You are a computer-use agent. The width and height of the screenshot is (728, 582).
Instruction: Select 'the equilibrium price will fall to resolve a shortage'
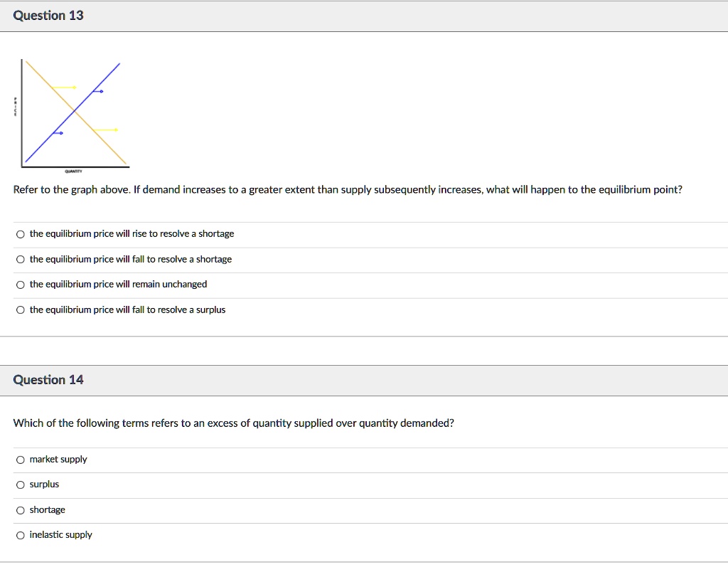click(x=21, y=259)
